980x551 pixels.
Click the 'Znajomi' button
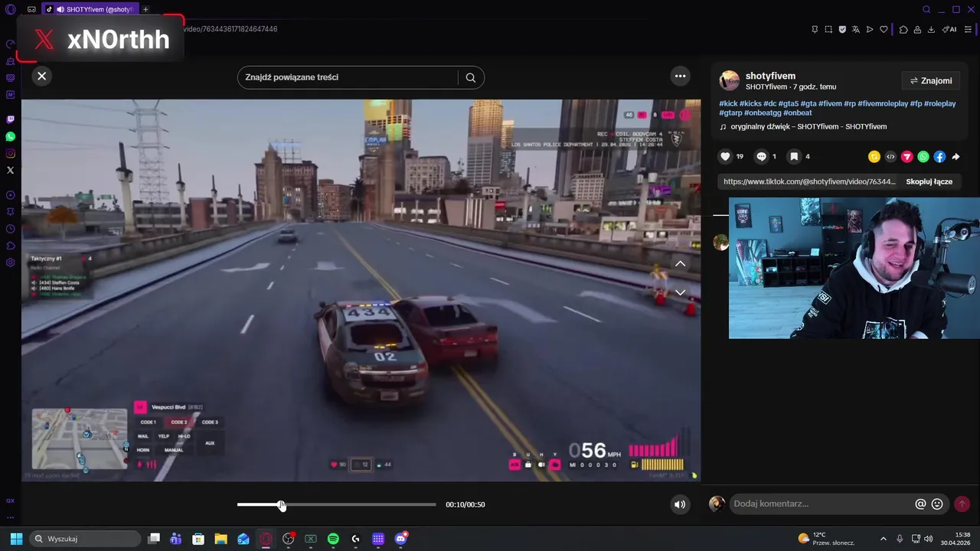pyautogui.click(x=930, y=80)
